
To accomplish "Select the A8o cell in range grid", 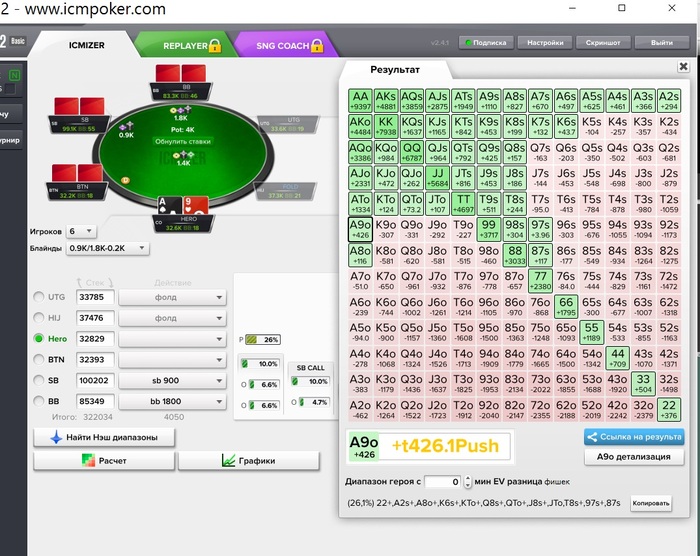I will pos(360,255).
